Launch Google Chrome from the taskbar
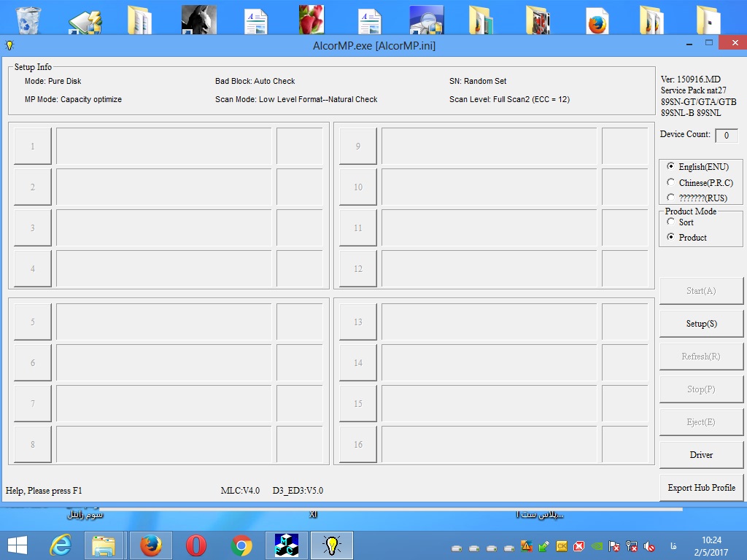 click(241, 545)
